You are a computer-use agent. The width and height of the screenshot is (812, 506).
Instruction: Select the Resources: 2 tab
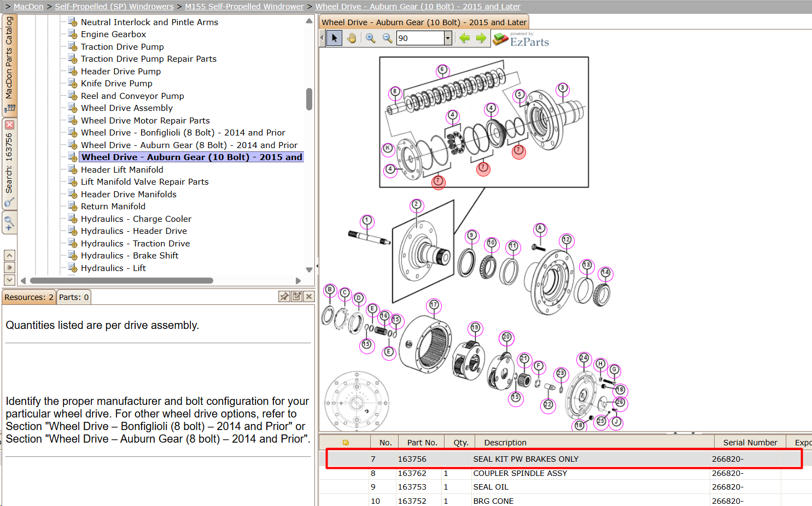(x=29, y=297)
